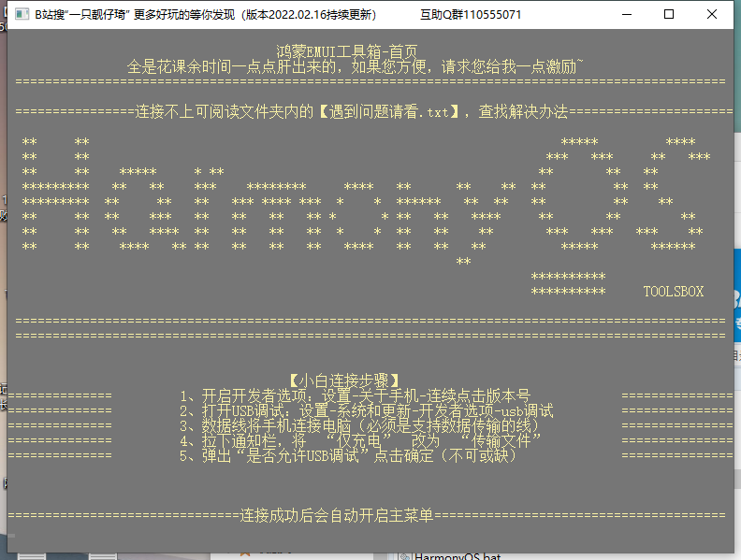Click the 【遇到问题请看.txt】 text
This screenshot has width=741, height=560.
[x=385, y=112]
